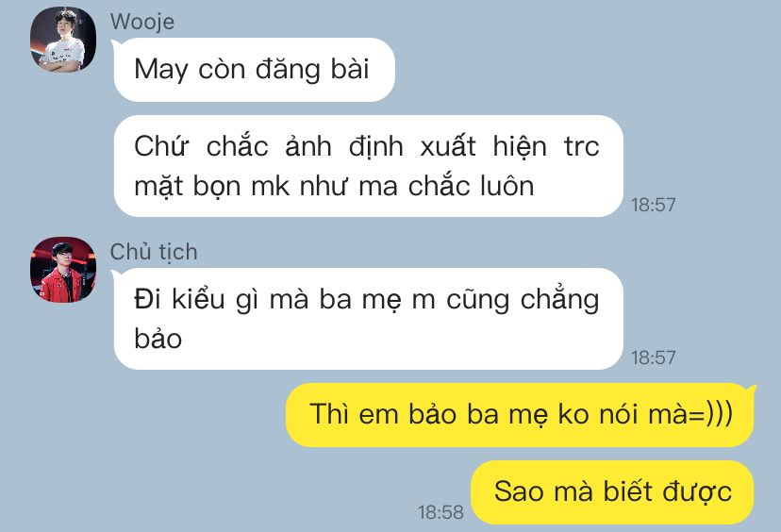
Task: Click the word 'Chứ' starting Wooje's second message
Action: point(161,146)
